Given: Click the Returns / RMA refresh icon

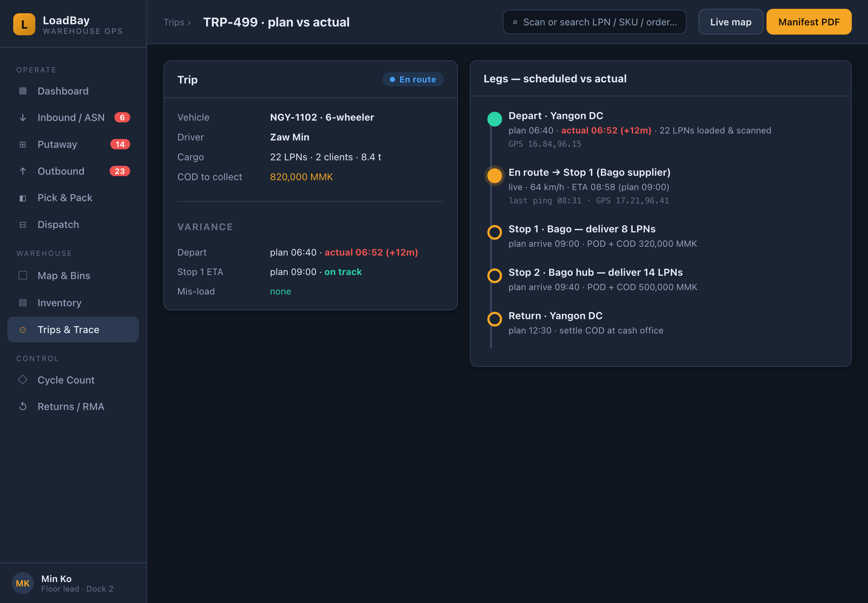Looking at the screenshot, I should (23, 407).
